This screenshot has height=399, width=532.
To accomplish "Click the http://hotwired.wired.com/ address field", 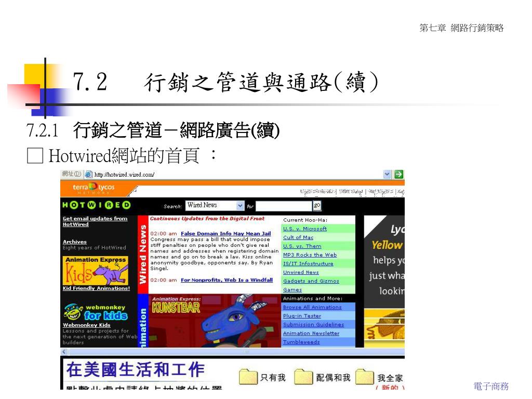I will pyautogui.click(x=237, y=175).
